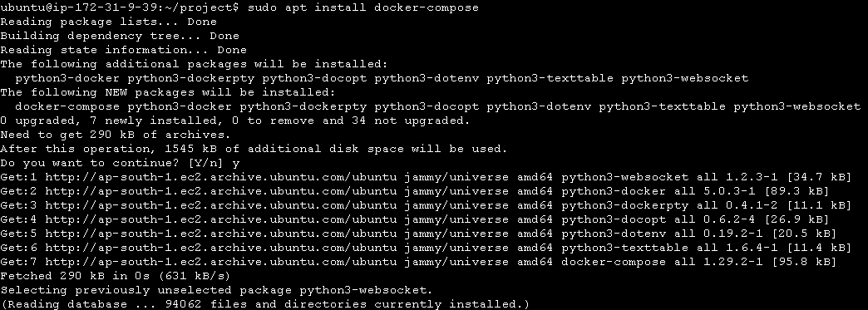Click the Get:1 python3-websocket archive URL
This screenshot has height=310, width=868.
point(221,177)
